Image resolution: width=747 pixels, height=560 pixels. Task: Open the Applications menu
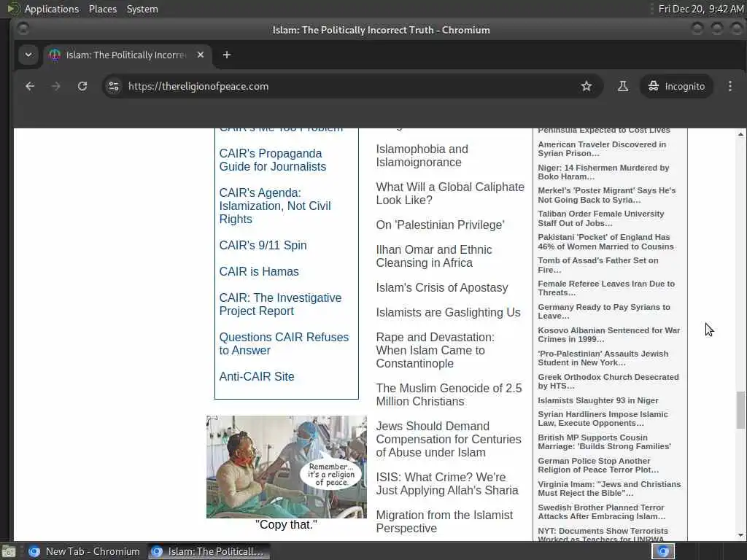pos(52,9)
